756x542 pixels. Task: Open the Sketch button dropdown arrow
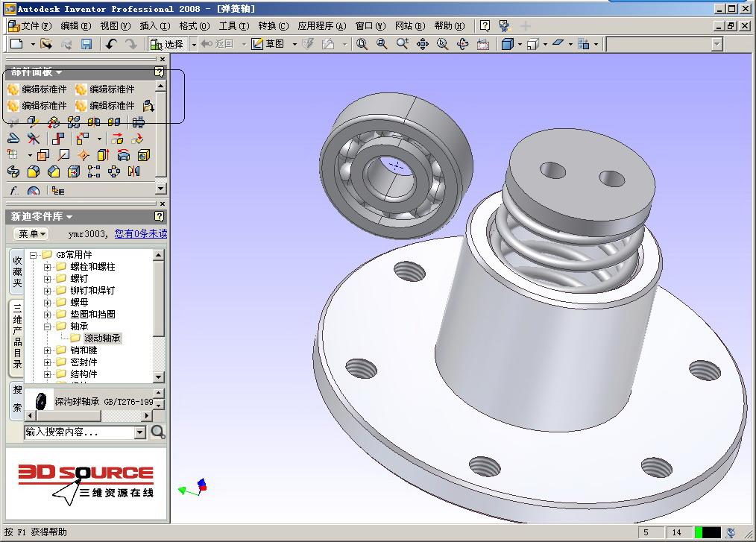pos(294,45)
